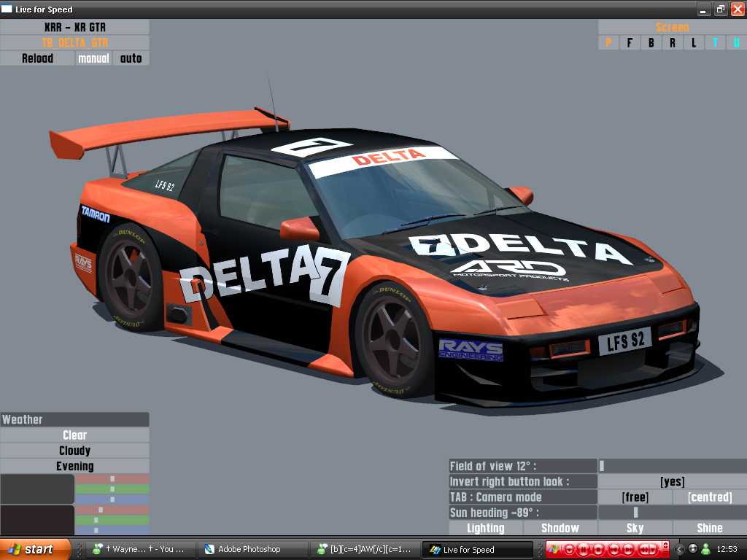Open the Windows start menu
The height and width of the screenshot is (560, 747).
click(x=34, y=549)
